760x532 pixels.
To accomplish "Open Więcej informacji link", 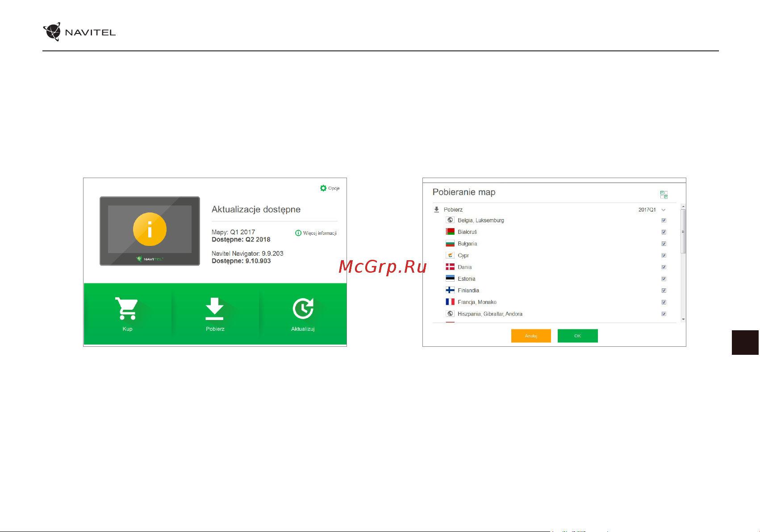I will (x=316, y=233).
